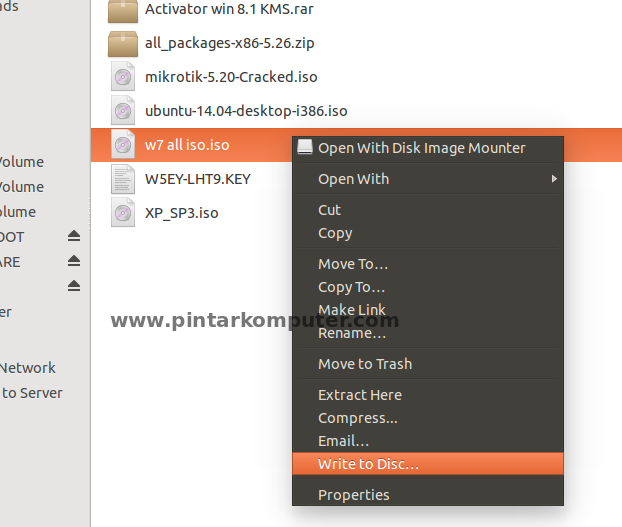Open the sidebar volume labeled ARE
Screen dimensions: 622x527
click(x=10, y=262)
